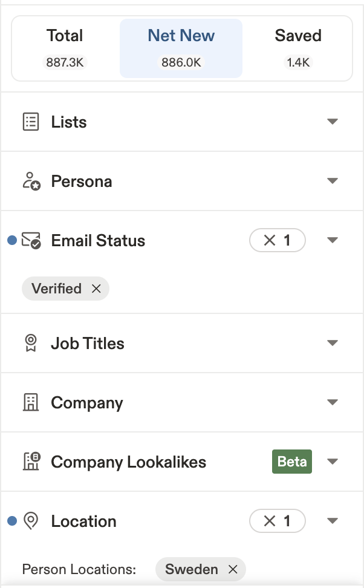Switch to the Total tab
This screenshot has height=588, width=364.
(65, 48)
